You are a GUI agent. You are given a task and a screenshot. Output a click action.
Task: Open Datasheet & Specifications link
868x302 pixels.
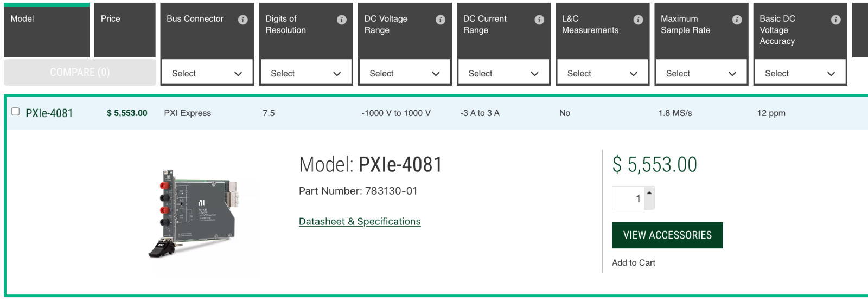(360, 221)
